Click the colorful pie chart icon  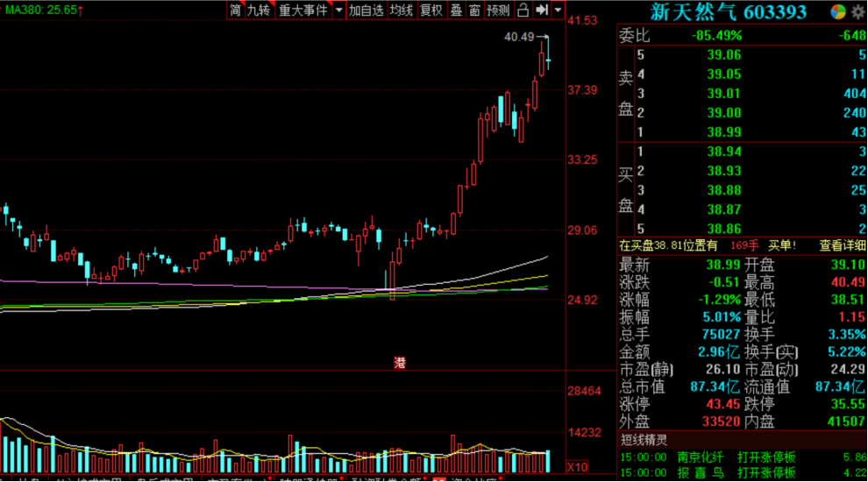click(838, 12)
